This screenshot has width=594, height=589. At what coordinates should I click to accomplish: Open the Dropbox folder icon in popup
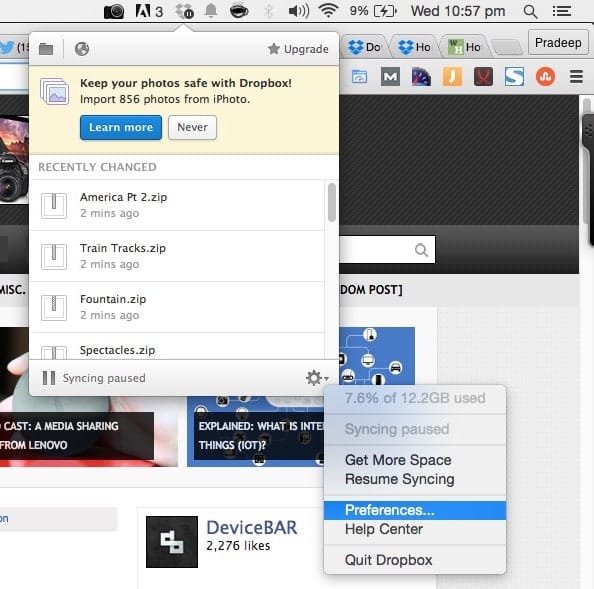tap(46, 49)
